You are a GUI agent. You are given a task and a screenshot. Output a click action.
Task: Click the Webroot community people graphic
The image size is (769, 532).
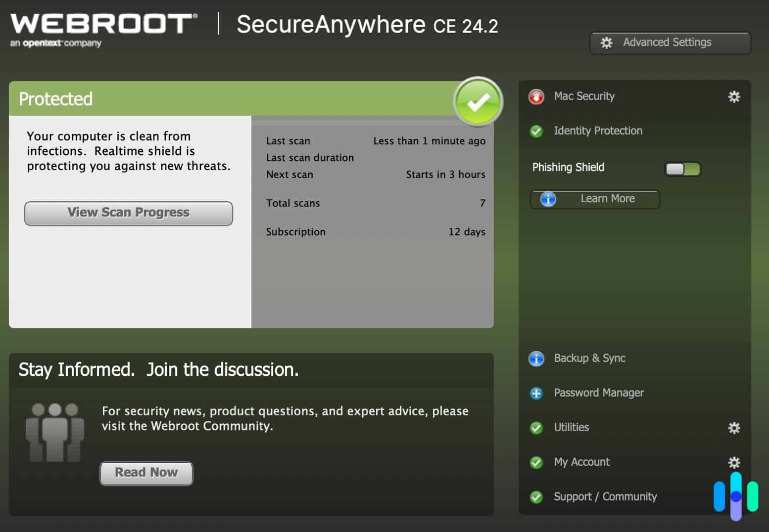(x=54, y=431)
